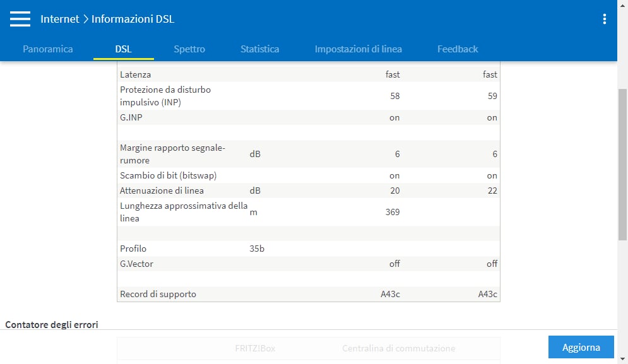Image resolution: width=628 pixels, height=364 pixels.
Task: Open the three-dot options menu
Action: [605, 19]
